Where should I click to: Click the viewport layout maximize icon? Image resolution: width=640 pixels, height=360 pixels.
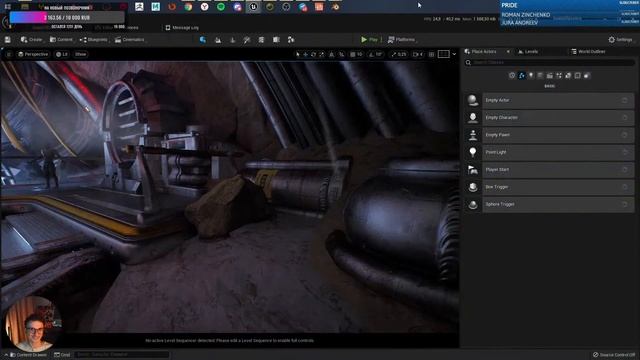point(444,54)
